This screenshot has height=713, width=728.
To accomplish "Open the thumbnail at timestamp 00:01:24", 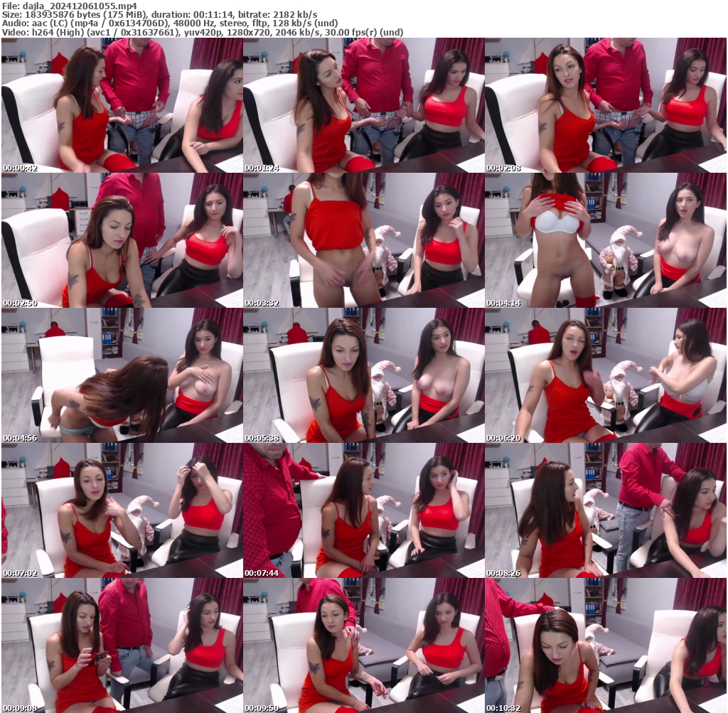I will pos(363,104).
